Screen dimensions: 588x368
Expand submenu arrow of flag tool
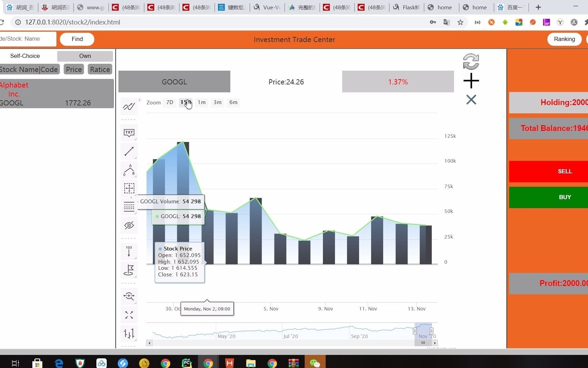click(x=136, y=276)
